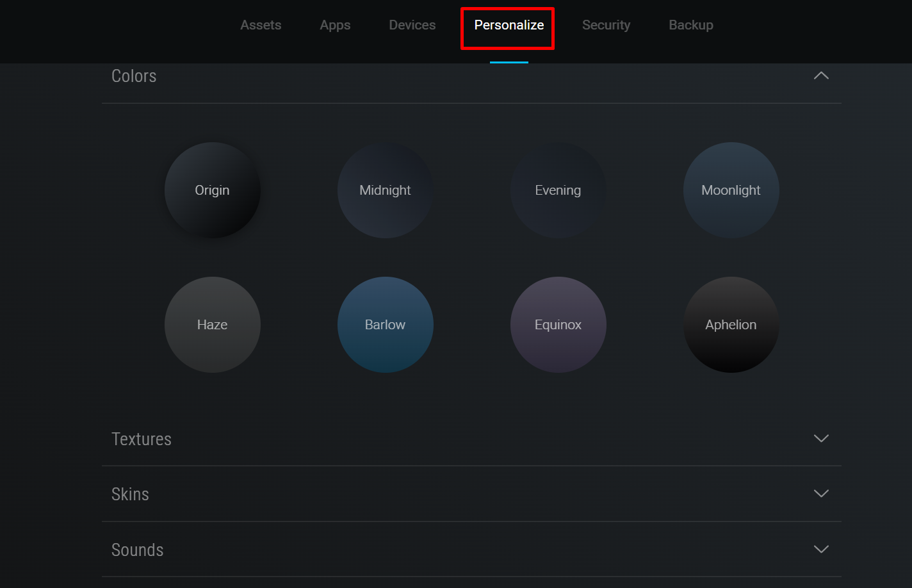Click the Textures section heading

142,439
